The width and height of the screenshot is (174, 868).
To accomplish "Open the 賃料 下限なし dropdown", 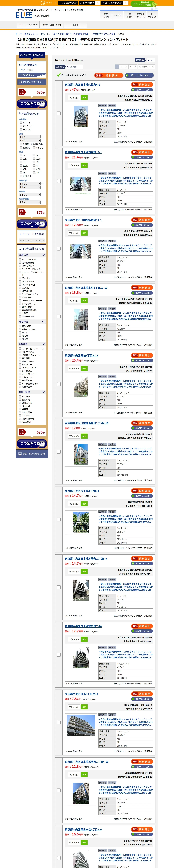I will 30,137.
